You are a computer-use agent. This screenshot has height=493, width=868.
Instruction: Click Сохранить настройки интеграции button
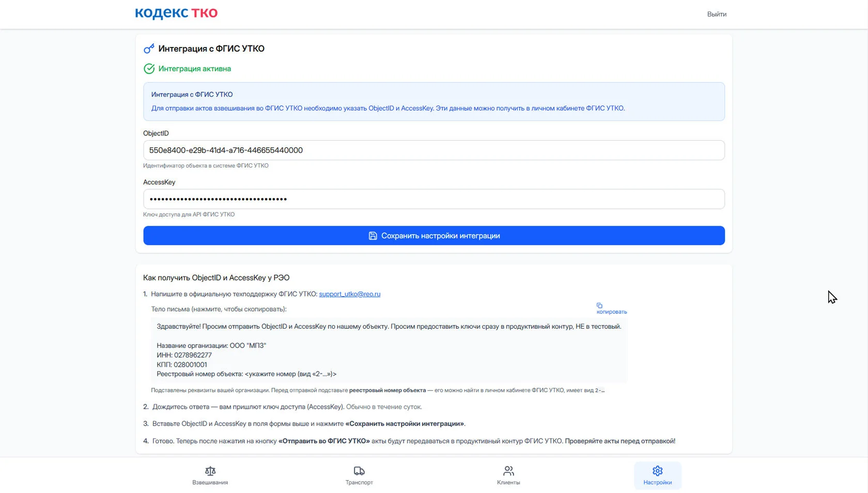(434, 236)
